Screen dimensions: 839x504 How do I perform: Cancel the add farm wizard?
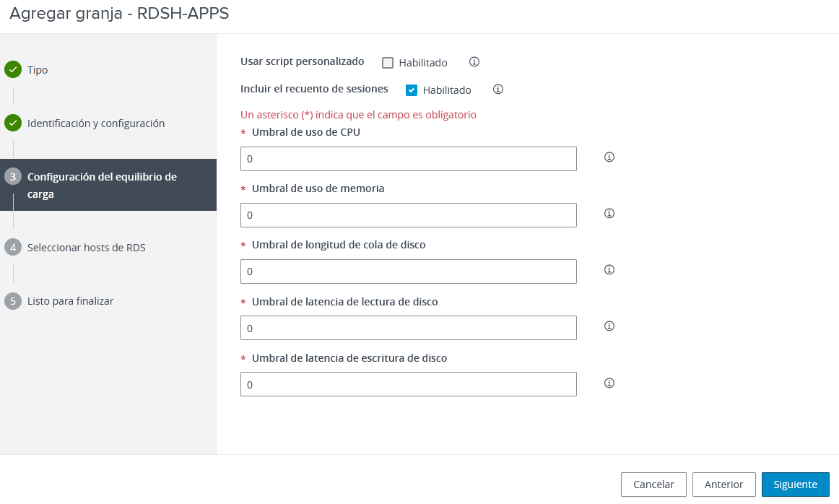pos(653,485)
